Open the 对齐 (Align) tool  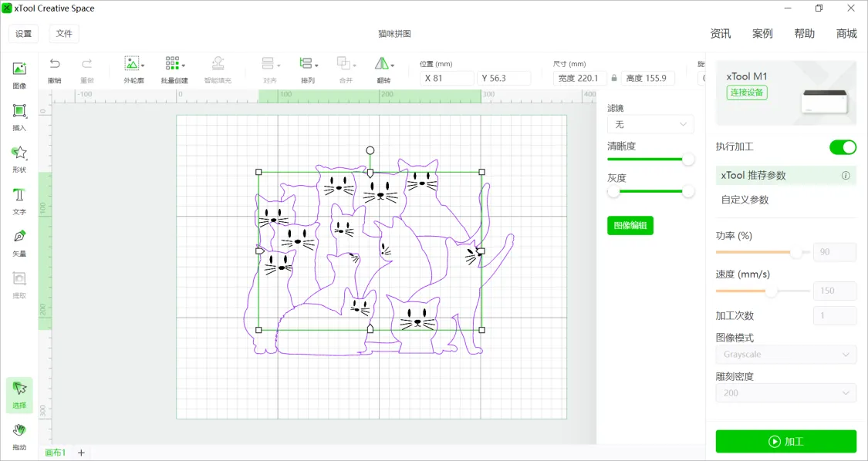click(x=270, y=70)
